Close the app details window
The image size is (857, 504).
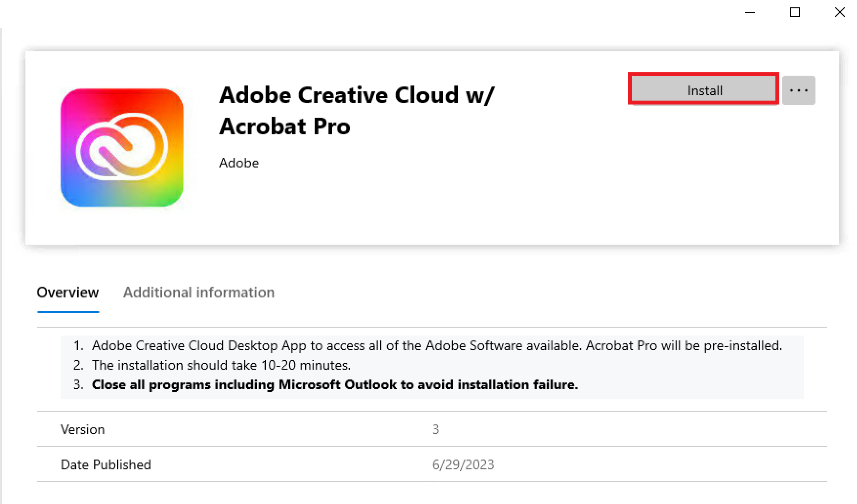[839, 13]
